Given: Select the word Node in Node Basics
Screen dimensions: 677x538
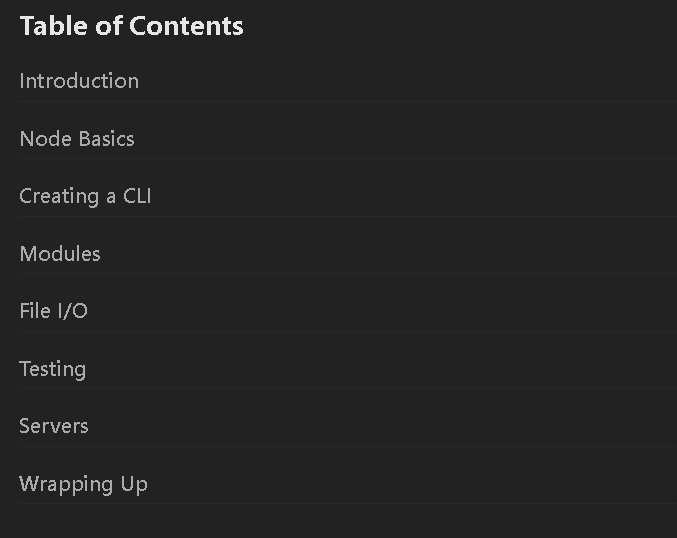Looking at the screenshot, I should click(x=46, y=139).
